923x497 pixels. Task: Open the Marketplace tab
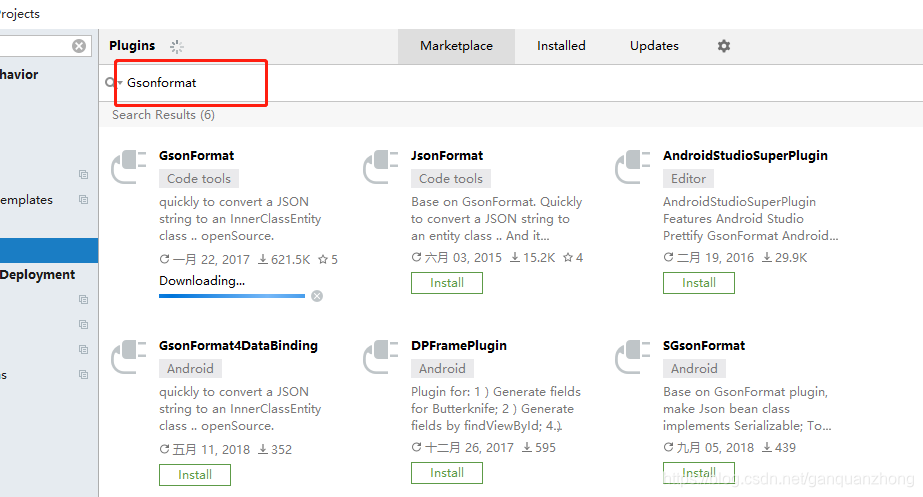coord(456,46)
